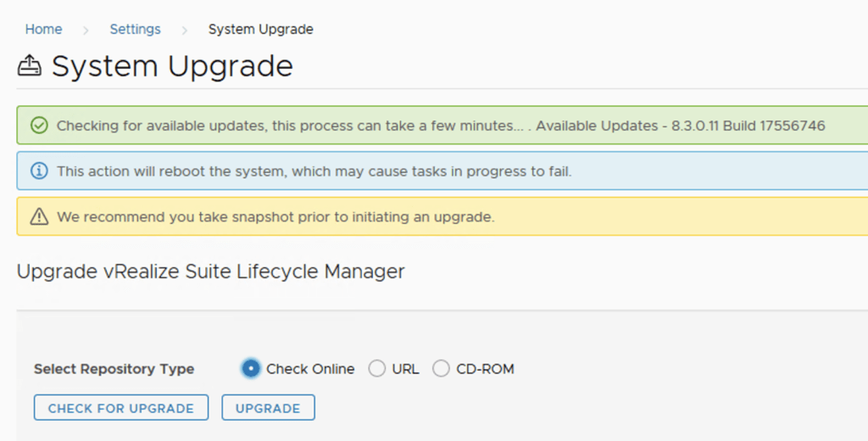Click the blue info circle icon
Image resolution: width=868 pixels, height=441 pixels.
pyautogui.click(x=39, y=171)
